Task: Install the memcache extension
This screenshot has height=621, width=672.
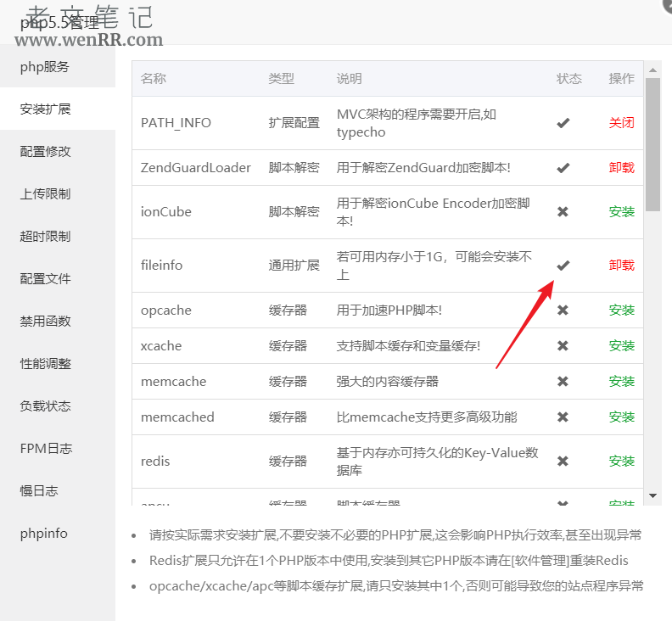Action: 621,381
